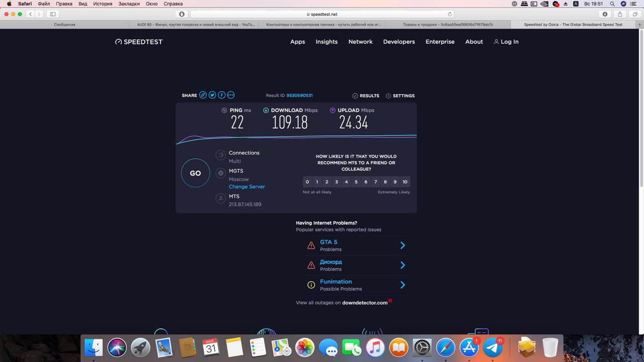Click the Safari Share button

(x=620, y=14)
